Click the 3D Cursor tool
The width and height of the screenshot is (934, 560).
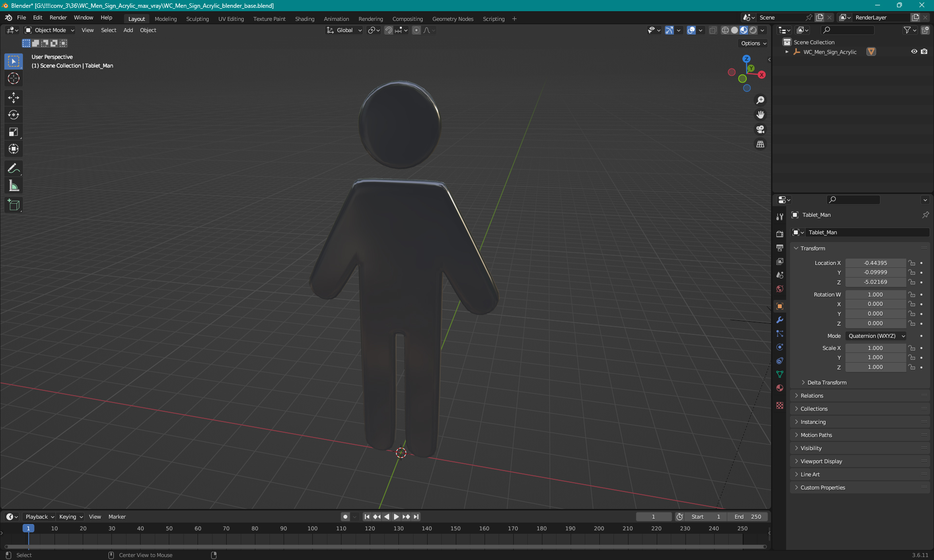14,78
